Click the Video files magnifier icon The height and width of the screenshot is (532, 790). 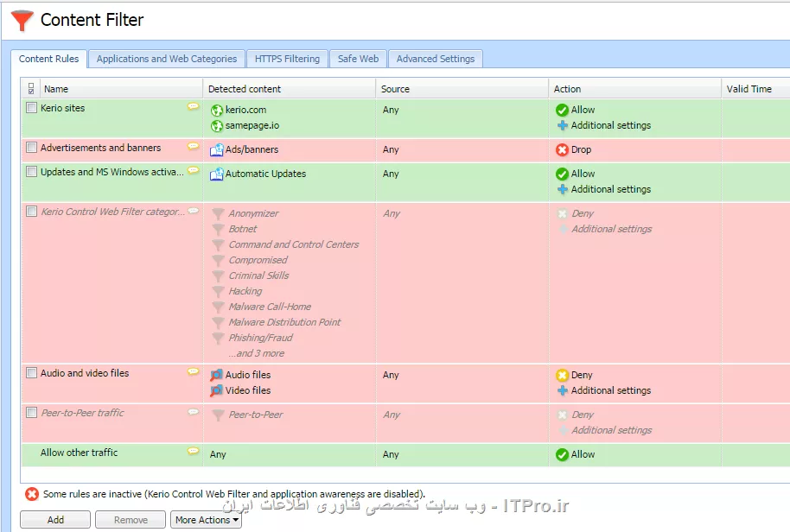tap(217, 390)
